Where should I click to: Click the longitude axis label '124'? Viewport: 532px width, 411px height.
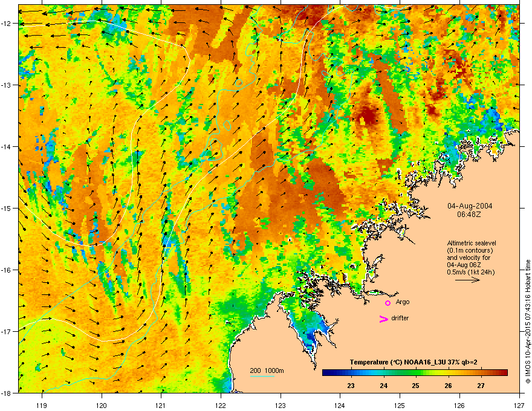pos(340,405)
